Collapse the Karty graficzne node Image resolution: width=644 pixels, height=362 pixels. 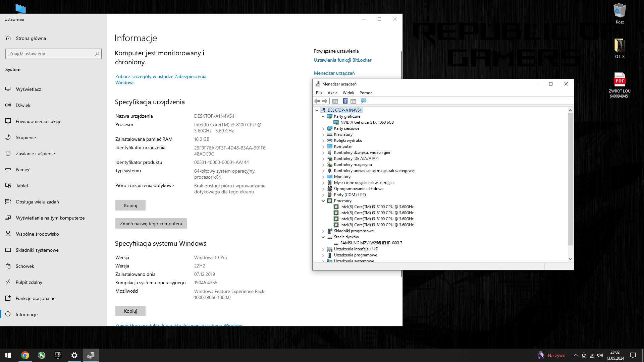click(323, 116)
